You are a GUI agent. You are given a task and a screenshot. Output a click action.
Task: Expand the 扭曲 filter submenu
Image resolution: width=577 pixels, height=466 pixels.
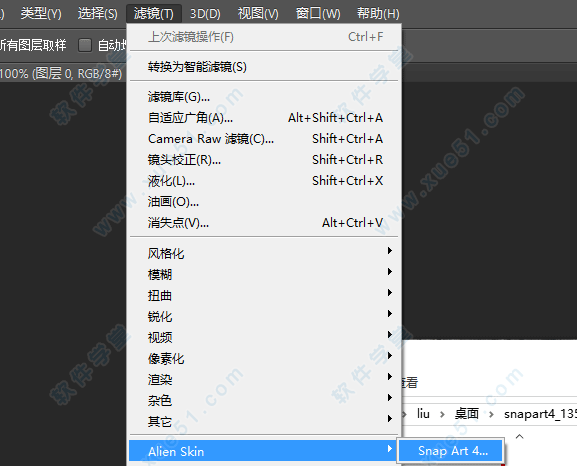[x=263, y=295]
